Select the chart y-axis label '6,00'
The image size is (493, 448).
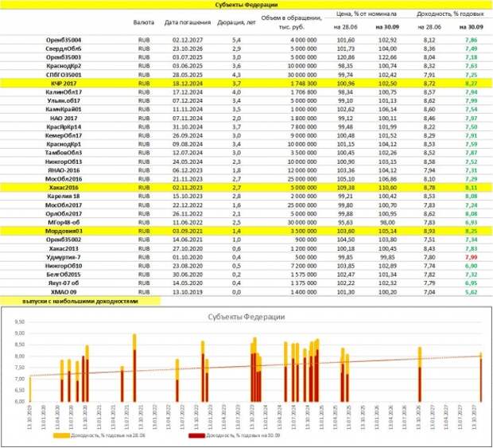[20, 401]
